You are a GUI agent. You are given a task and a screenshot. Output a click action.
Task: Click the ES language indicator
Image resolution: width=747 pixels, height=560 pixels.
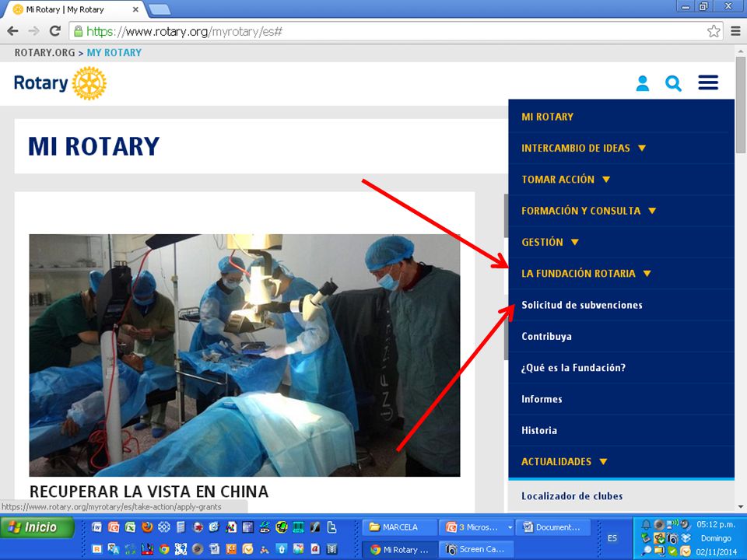612,538
